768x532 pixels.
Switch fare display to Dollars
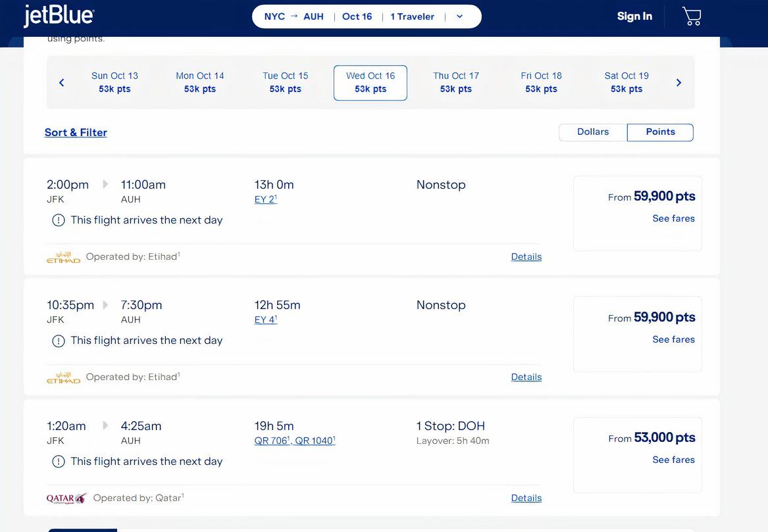[592, 132]
